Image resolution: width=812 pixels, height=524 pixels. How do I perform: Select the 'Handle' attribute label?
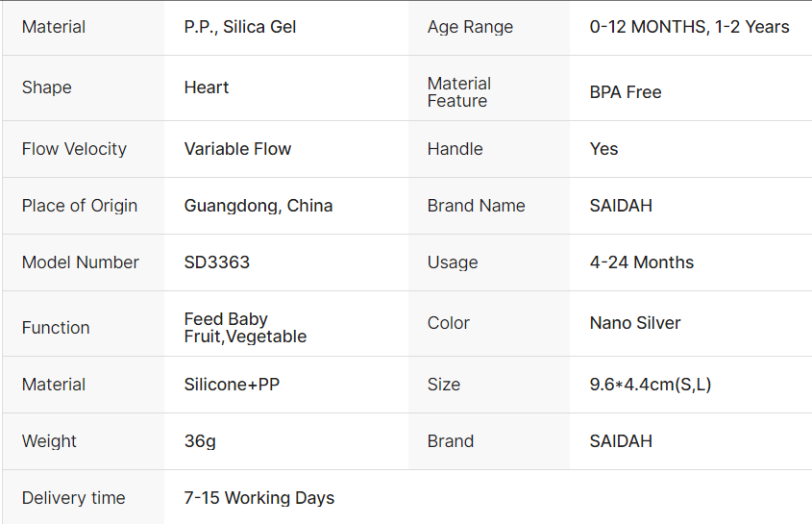455,149
